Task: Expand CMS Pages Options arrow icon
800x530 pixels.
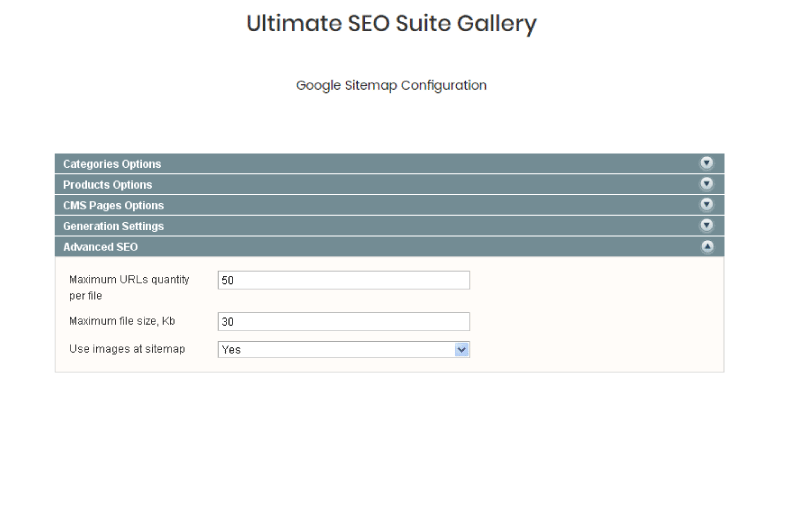Action: (x=707, y=205)
